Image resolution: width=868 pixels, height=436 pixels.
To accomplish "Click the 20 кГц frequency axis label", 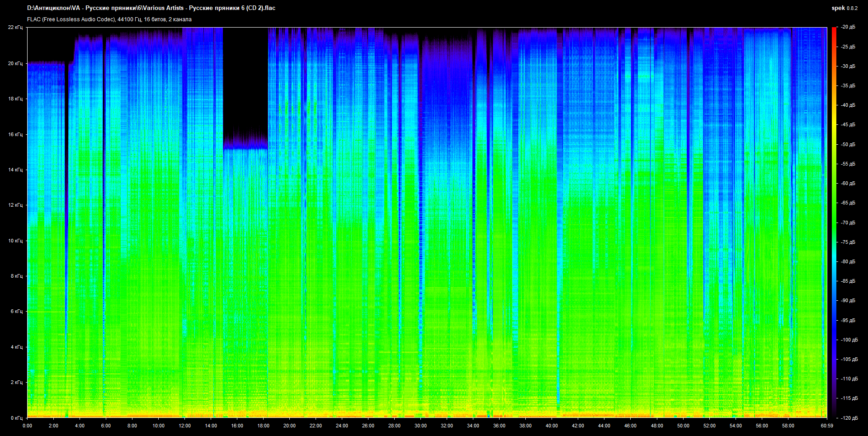I will click(15, 64).
